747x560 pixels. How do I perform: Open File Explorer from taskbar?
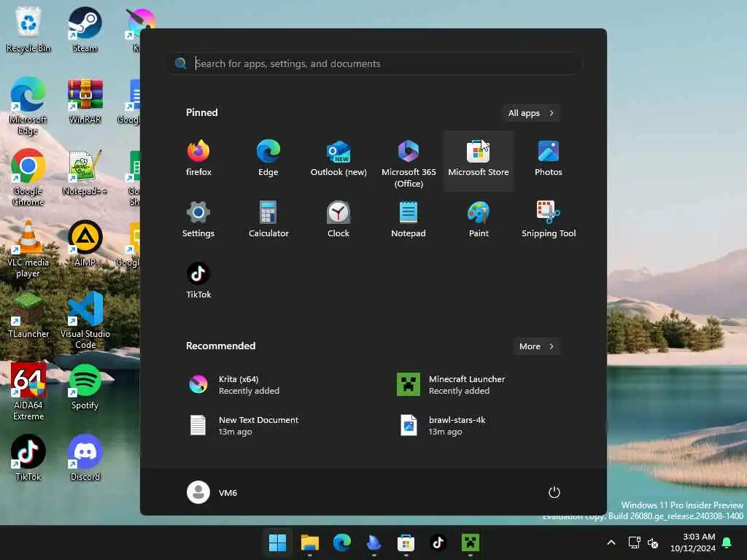click(309, 542)
